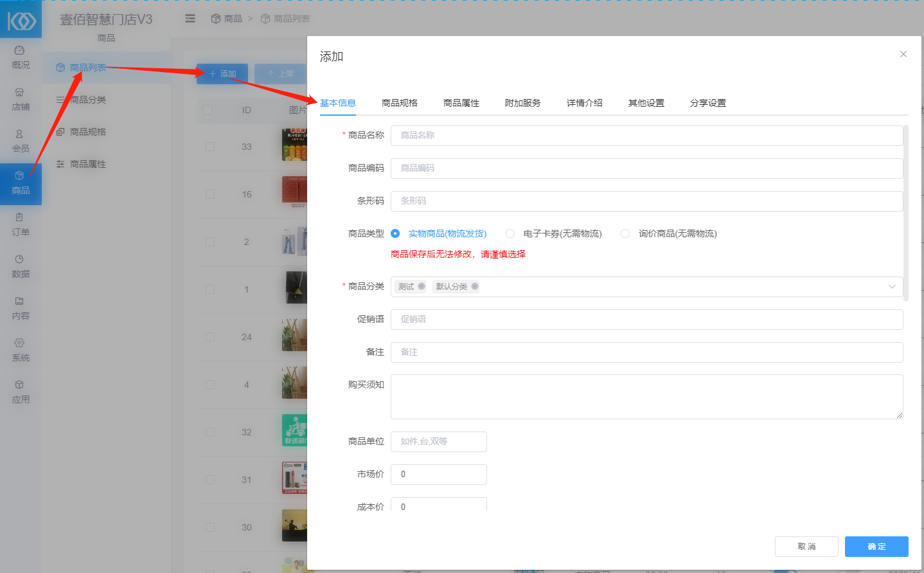Click ID cell 4
The height and width of the screenshot is (573, 924).
click(247, 385)
